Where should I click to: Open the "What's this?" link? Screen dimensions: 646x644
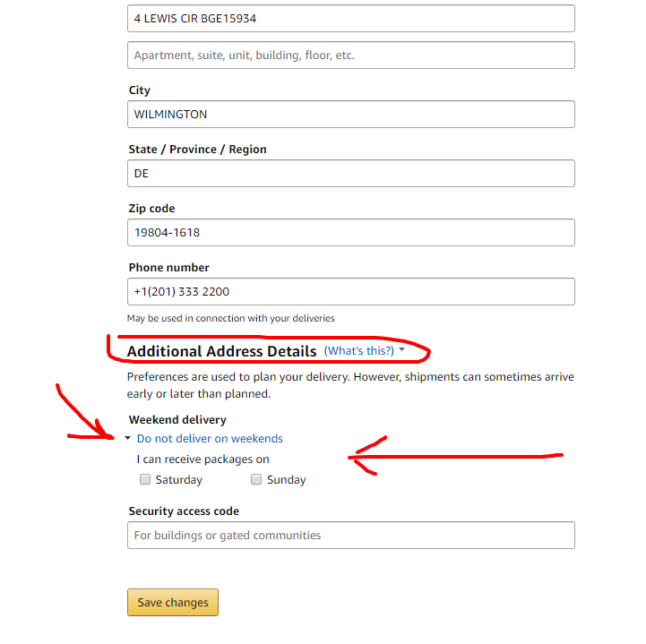[358, 351]
